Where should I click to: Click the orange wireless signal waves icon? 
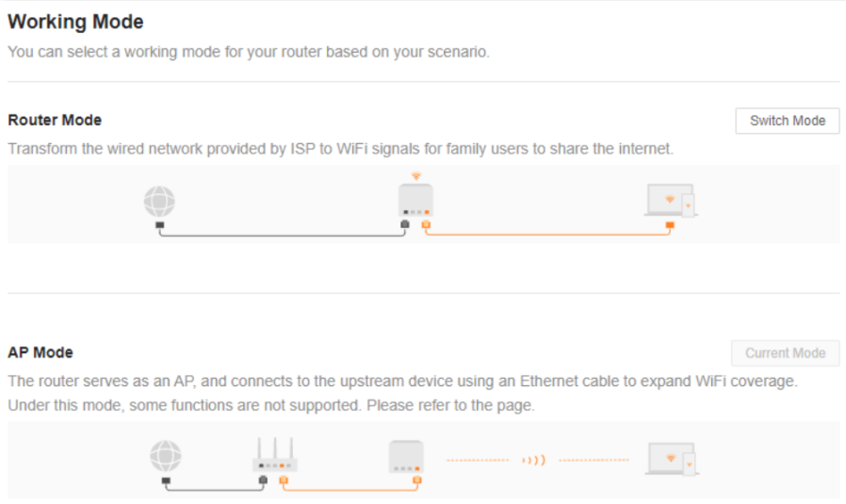[x=533, y=461]
